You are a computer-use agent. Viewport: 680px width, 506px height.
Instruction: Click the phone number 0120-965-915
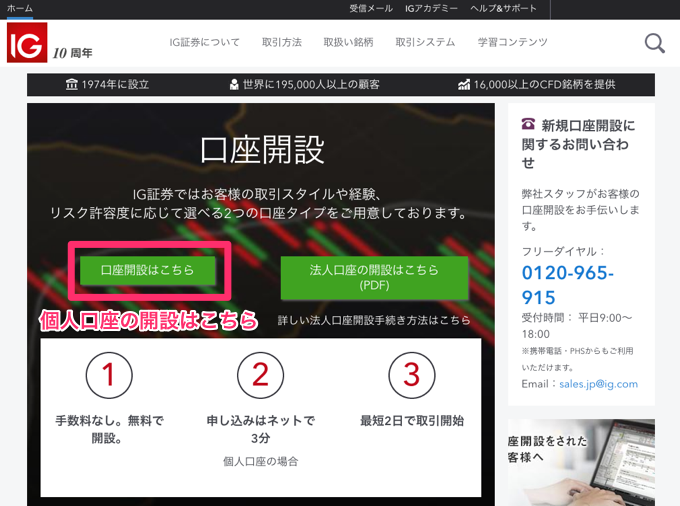(567, 285)
